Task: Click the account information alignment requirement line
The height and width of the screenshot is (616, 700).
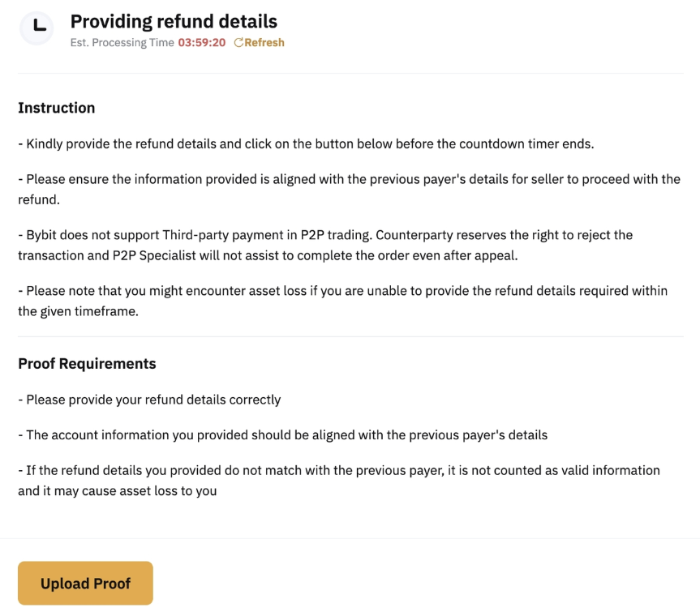Action: (284, 434)
